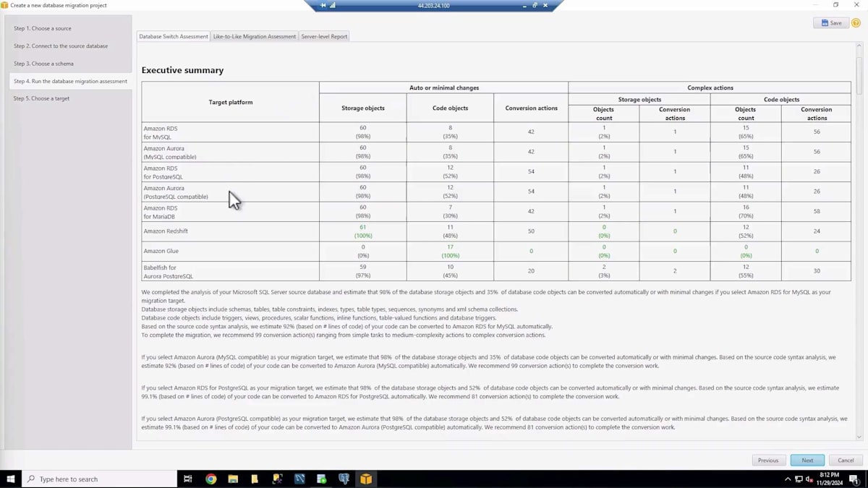
Task: Click the Next button
Action: 807,460
